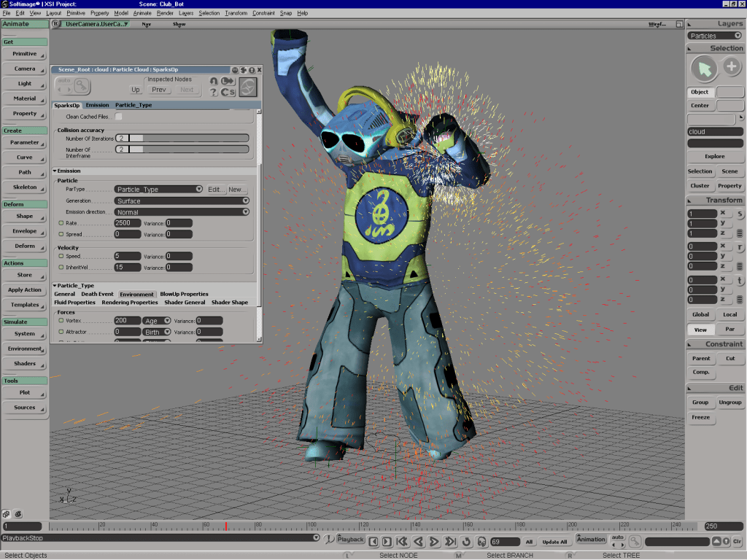The image size is (747, 560).
Task: Toggle the Vortex animation marker box
Action: [61, 321]
